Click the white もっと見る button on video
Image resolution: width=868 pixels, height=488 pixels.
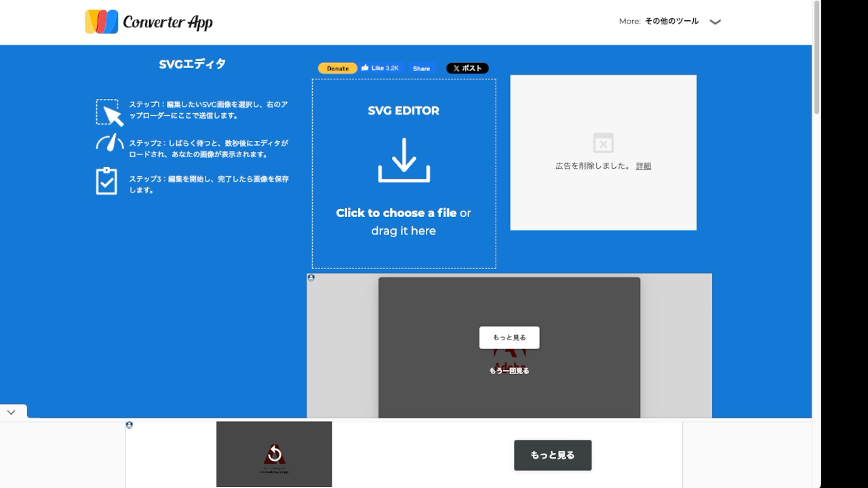[x=509, y=338]
